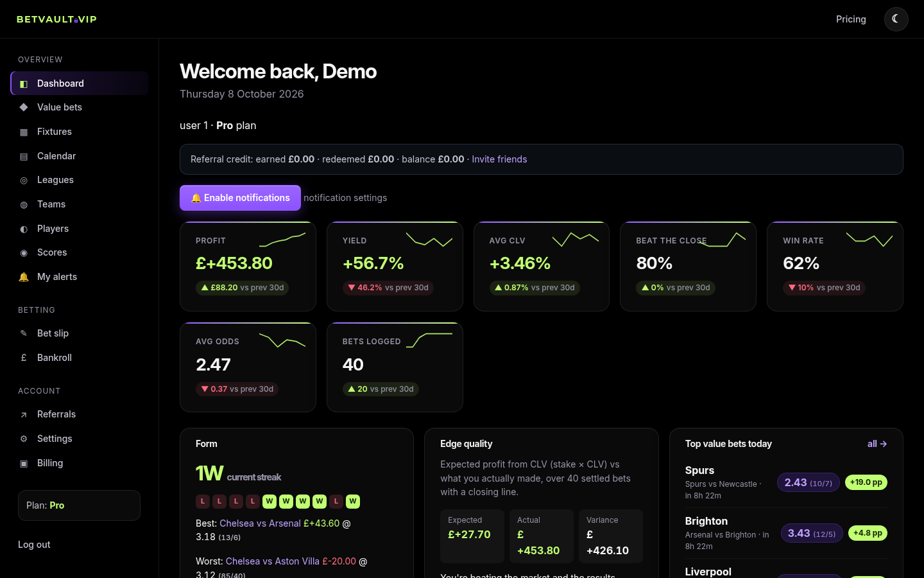Click the Calendar sidebar icon

(x=24, y=156)
